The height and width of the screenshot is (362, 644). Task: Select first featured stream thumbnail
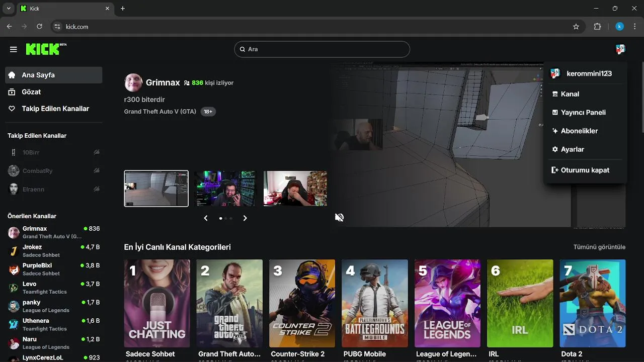tap(156, 189)
